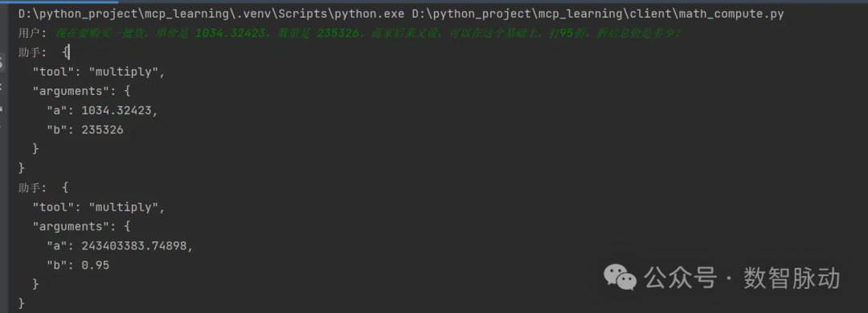The image size is (868, 313).
Task: Click the green user prompt text line
Action: coord(368,33)
